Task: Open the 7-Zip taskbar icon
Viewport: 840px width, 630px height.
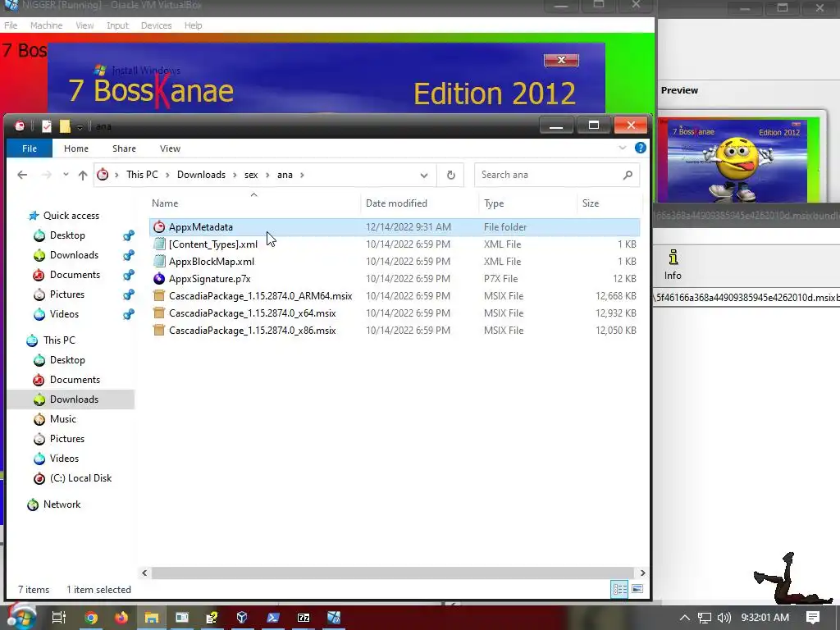Action: [304, 618]
